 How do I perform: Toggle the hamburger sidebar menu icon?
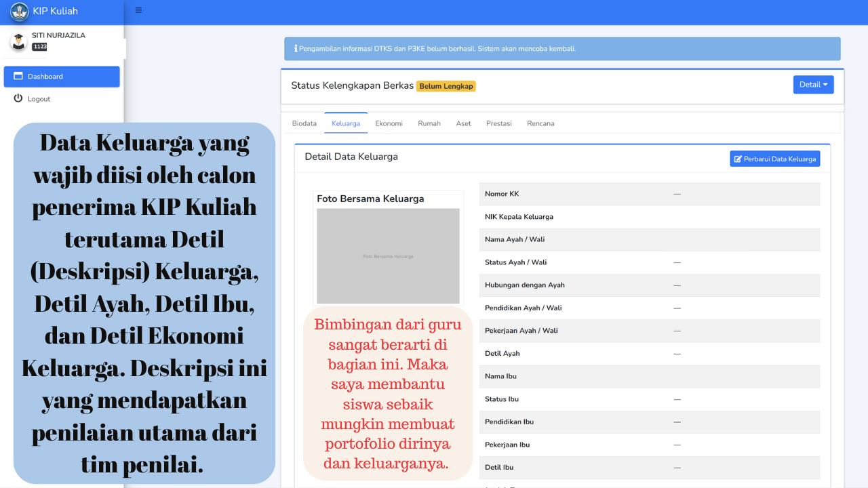138,10
